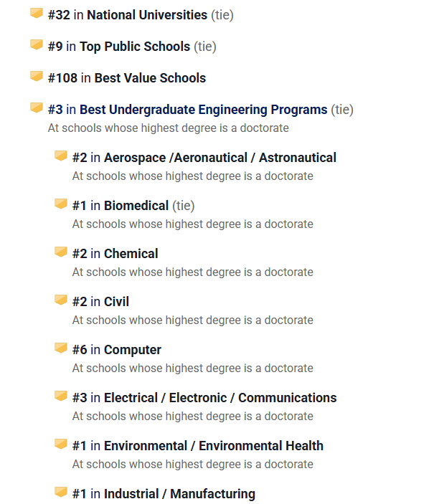Click badge icon next to Chemical ranking

pyautogui.click(x=61, y=252)
